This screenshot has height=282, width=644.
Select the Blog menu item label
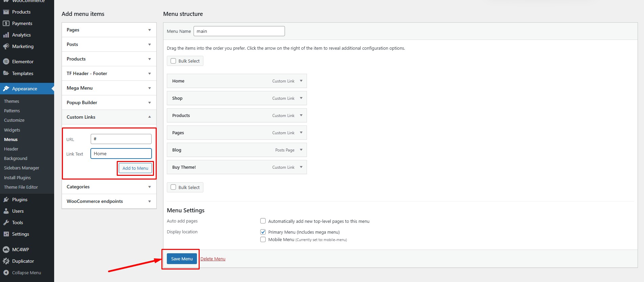(x=177, y=150)
